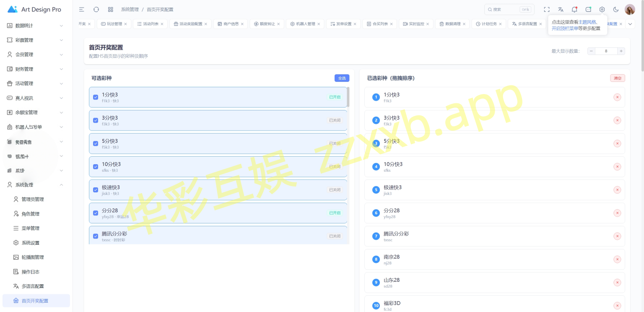Expand the 彩票管理 sidebar menu
644x312 pixels.
36,40
